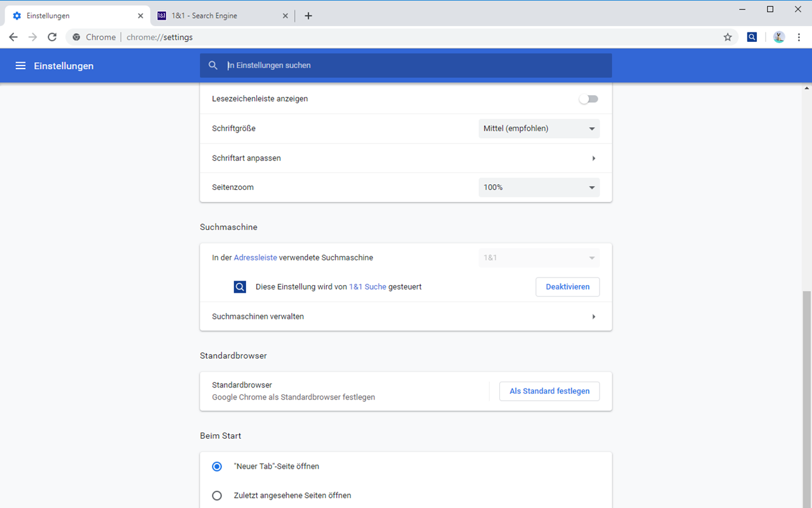Open the Seitenzoom 100% dropdown

[x=539, y=187]
